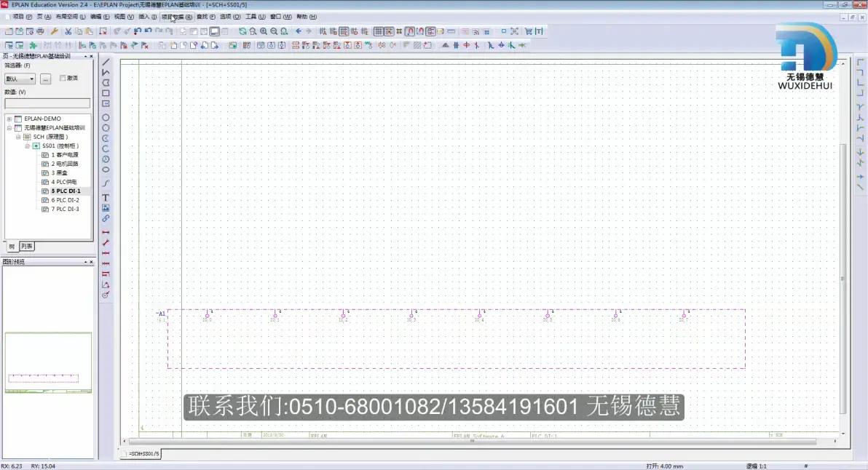Click the new project icon in the toolbar
This screenshot has width=868, height=470.
(x=9, y=31)
